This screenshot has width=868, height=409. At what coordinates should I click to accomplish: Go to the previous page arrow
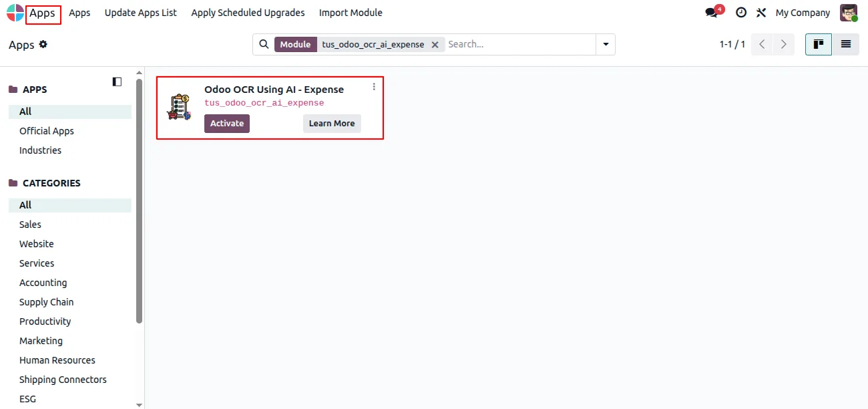762,44
